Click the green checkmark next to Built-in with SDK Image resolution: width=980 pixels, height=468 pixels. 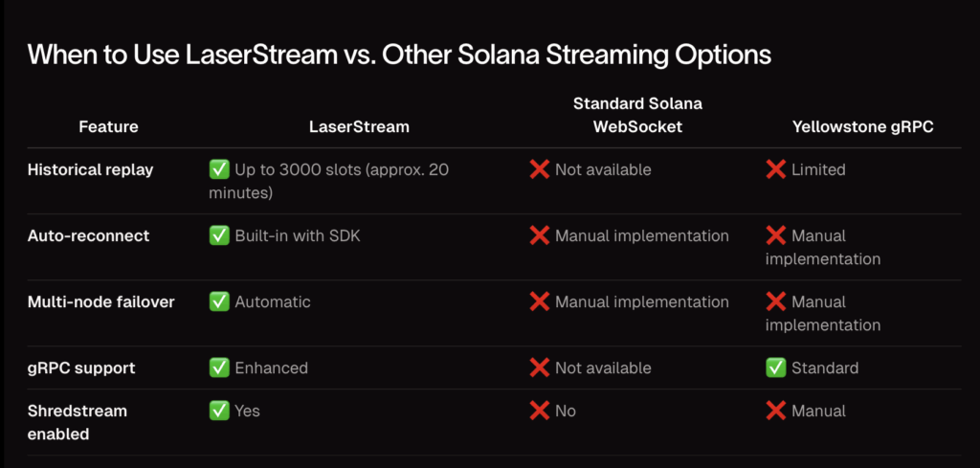coord(219,235)
